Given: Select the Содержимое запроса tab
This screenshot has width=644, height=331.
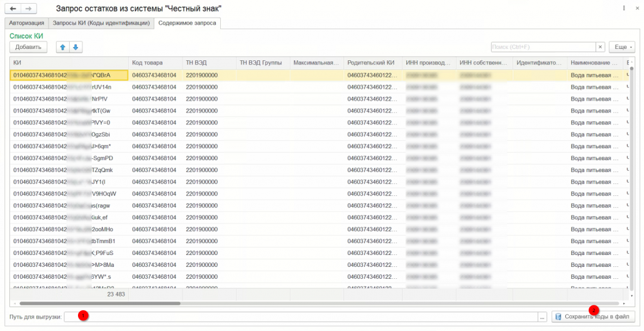Looking at the screenshot, I should [x=187, y=23].
